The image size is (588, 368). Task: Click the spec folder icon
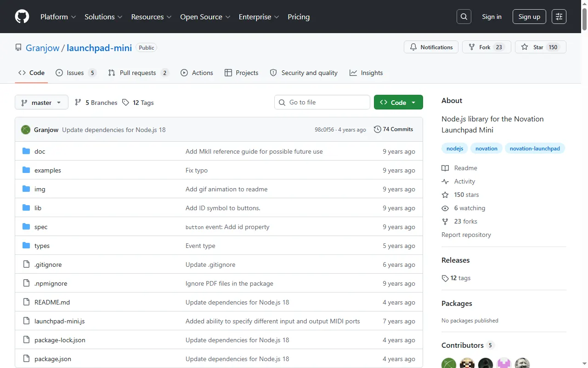26,227
